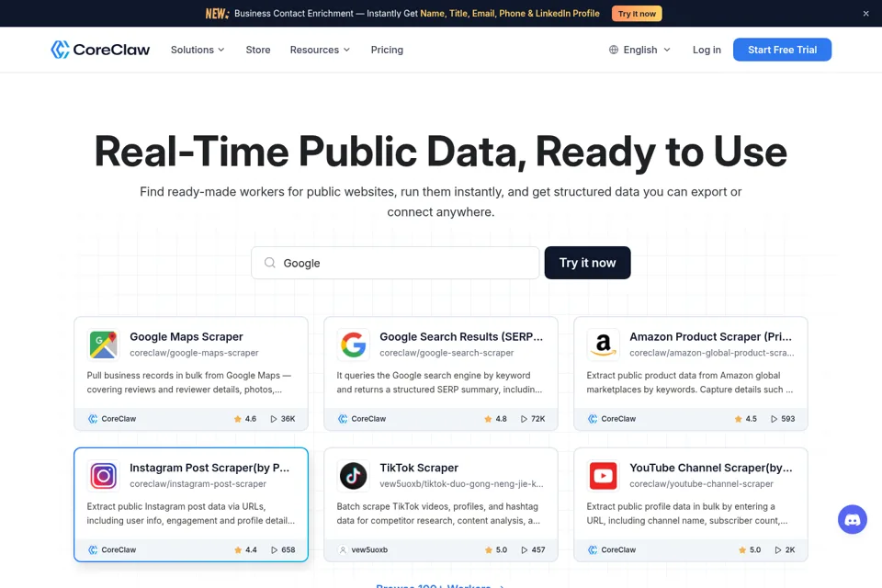The height and width of the screenshot is (588, 882).
Task: Click the TikTok logo icon
Action: (353, 476)
